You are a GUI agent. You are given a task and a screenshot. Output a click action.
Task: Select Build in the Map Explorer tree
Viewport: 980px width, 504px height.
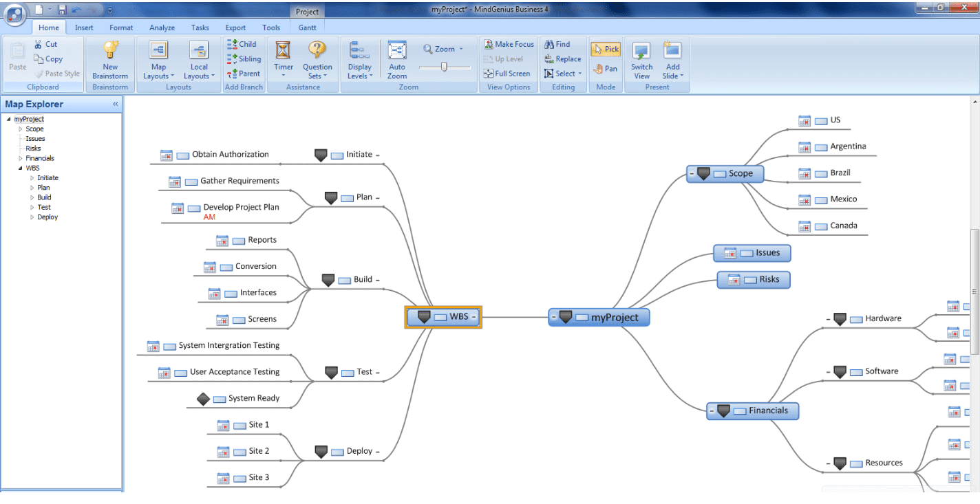44,197
